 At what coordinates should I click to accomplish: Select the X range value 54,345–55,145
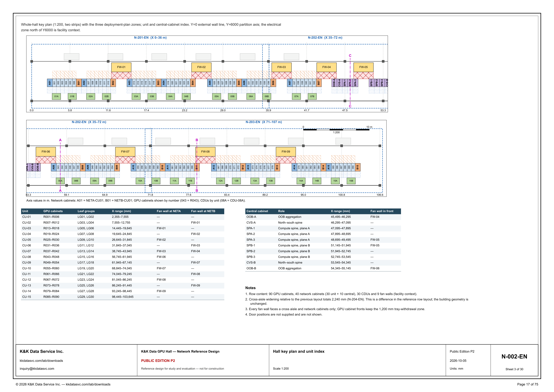click(x=341, y=268)
